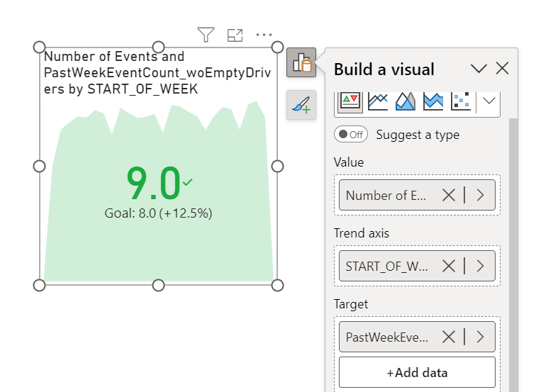Collapse the Build a visual pane
The width and height of the screenshot is (553, 392).
tap(479, 68)
